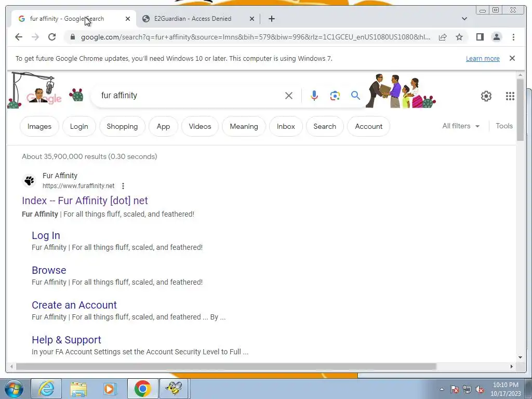Filter results by Images
532x399 pixels.
coord(39,127)
